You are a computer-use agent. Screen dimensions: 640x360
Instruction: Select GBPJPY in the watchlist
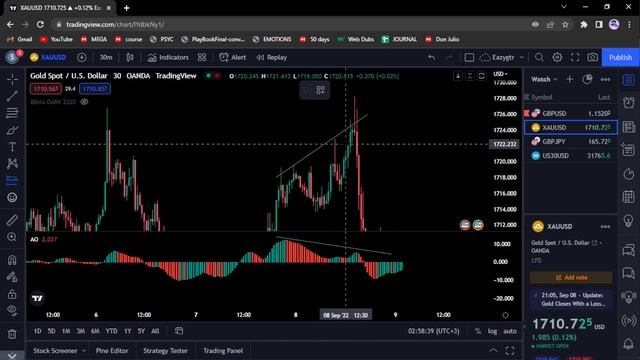click(x=571, y=142)
